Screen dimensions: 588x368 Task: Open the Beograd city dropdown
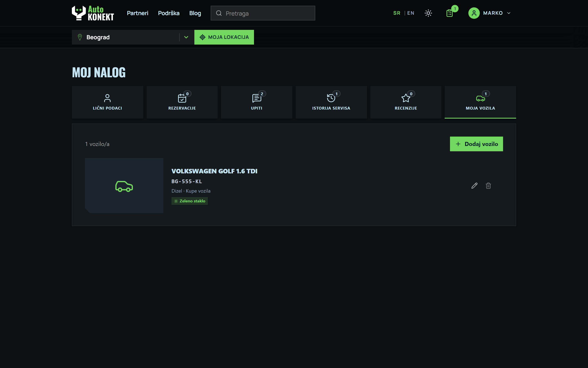coord(133,37)
